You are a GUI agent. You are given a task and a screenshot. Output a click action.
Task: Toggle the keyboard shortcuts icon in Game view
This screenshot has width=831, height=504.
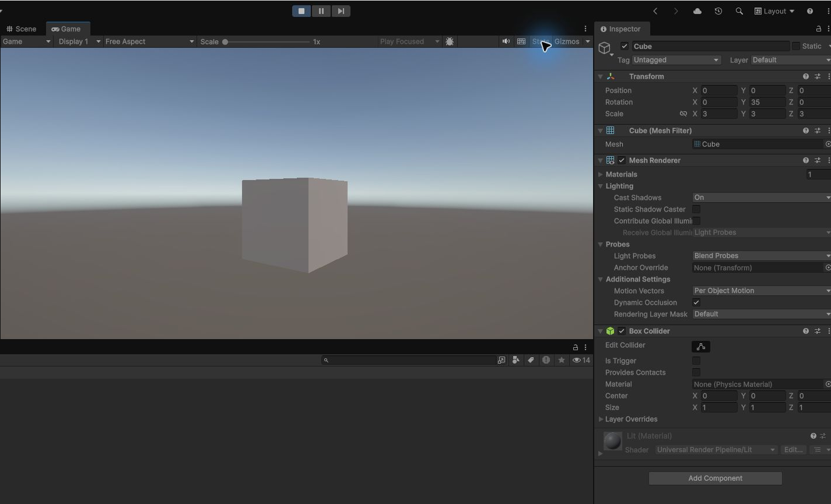(521, 41)
